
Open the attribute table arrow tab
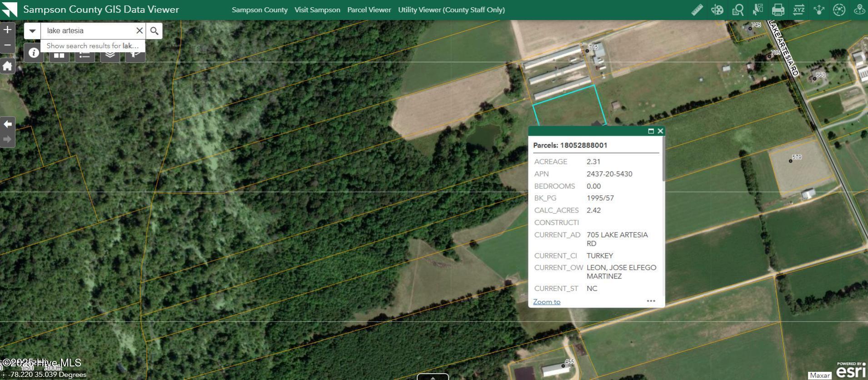tap(433, 377)
